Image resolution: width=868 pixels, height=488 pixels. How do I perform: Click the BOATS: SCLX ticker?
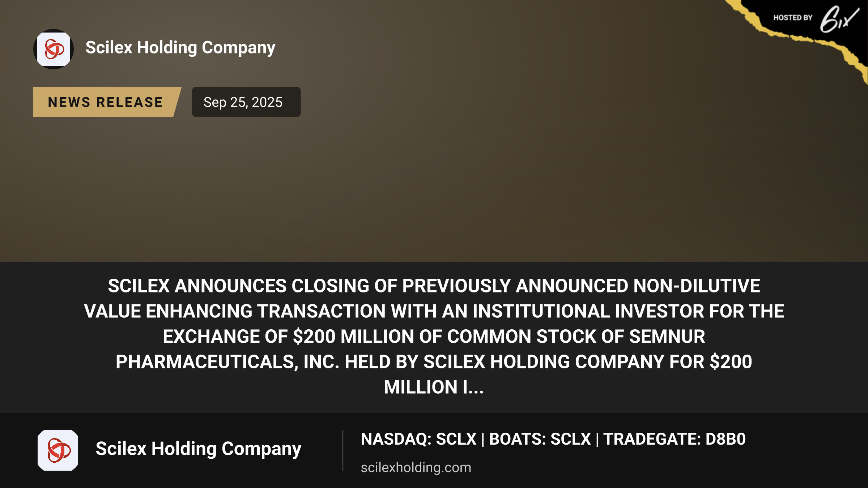(540, 439)
